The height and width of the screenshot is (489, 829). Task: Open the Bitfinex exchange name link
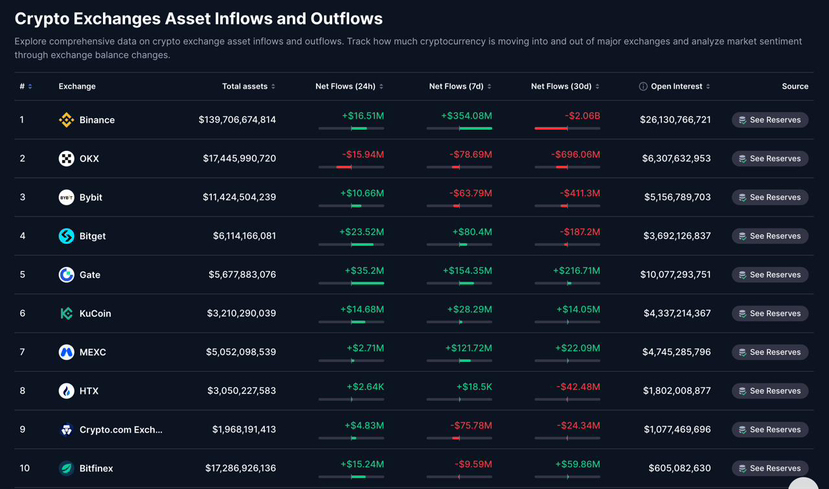(96, 468)
